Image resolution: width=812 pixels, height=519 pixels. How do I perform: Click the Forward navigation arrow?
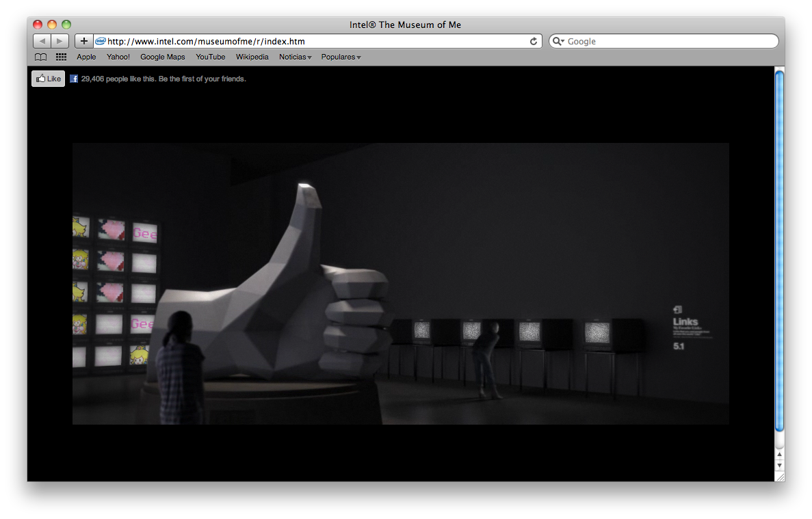pyautogui.click(x=60, y=41)
